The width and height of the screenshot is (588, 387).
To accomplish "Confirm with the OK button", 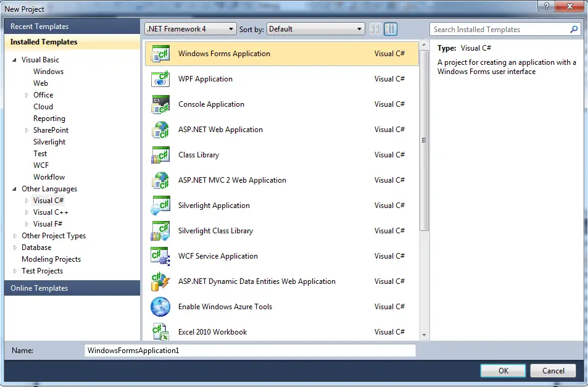I will point(503,371).
